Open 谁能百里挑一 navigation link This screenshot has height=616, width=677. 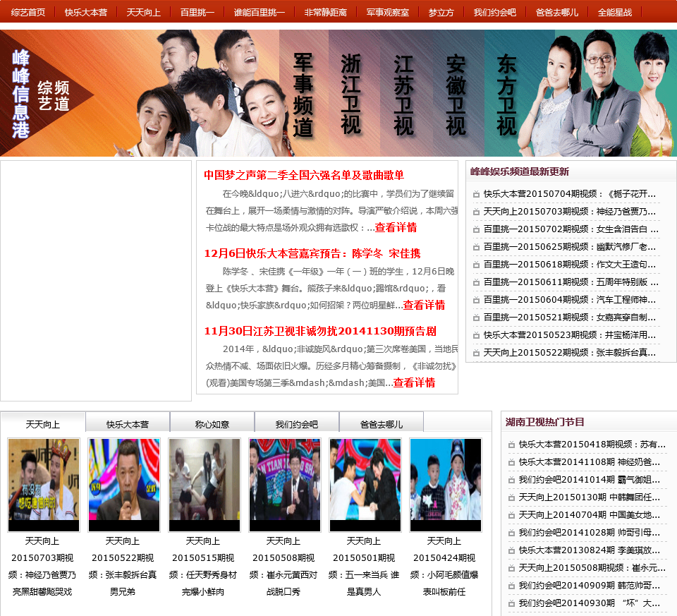(260, 13)
